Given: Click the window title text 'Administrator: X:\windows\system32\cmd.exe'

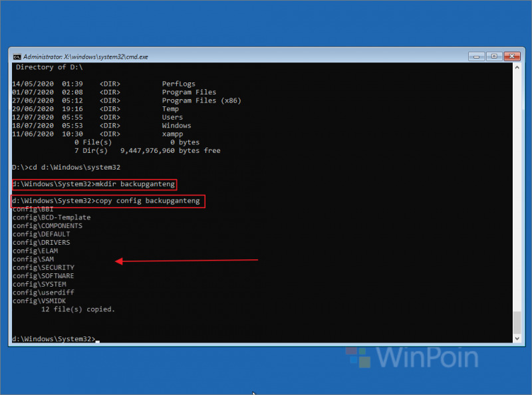Looking at the screenshot, I should point(86,57).
